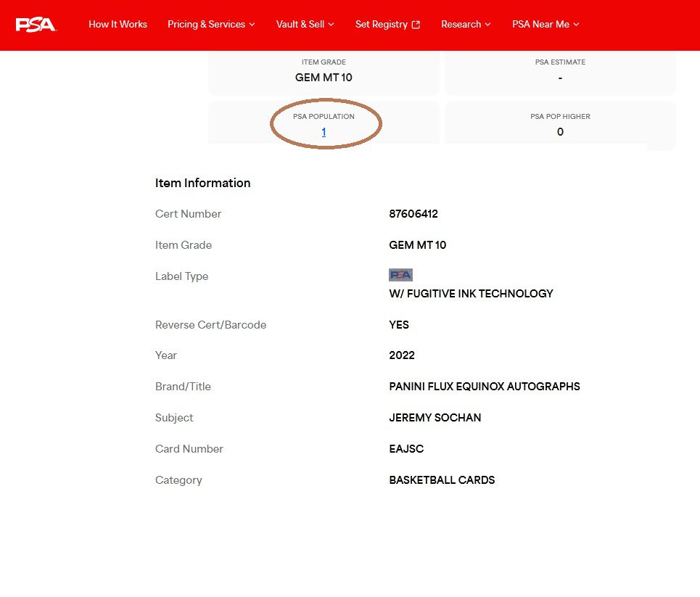Expand the chevron beside Pricing & Services

[x=252, y=25]
